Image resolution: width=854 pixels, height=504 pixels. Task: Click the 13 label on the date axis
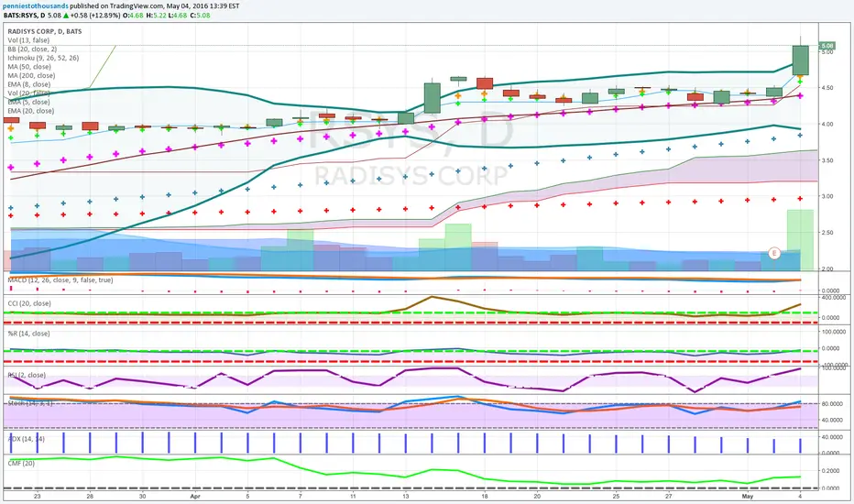pos(405,497)
